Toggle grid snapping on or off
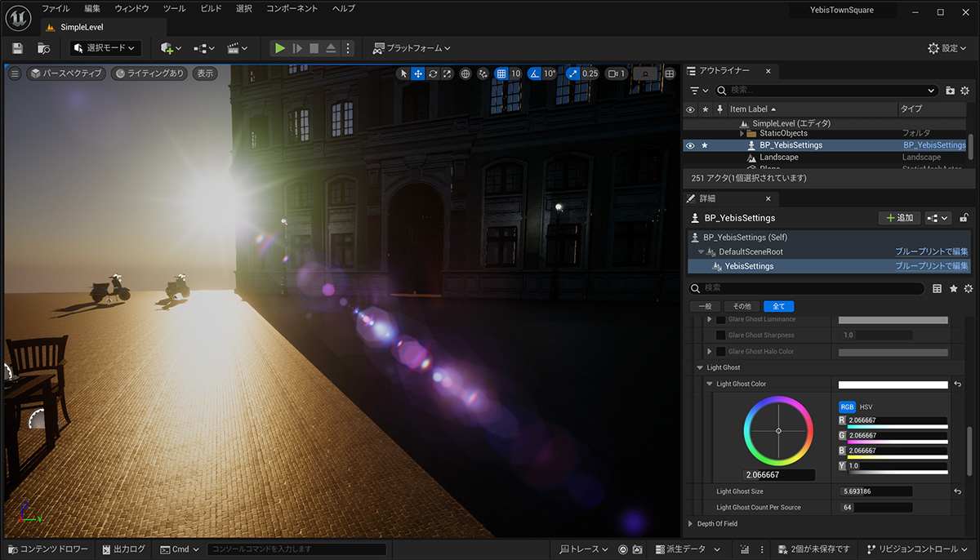980x560 pixels. tap(501, 73)
